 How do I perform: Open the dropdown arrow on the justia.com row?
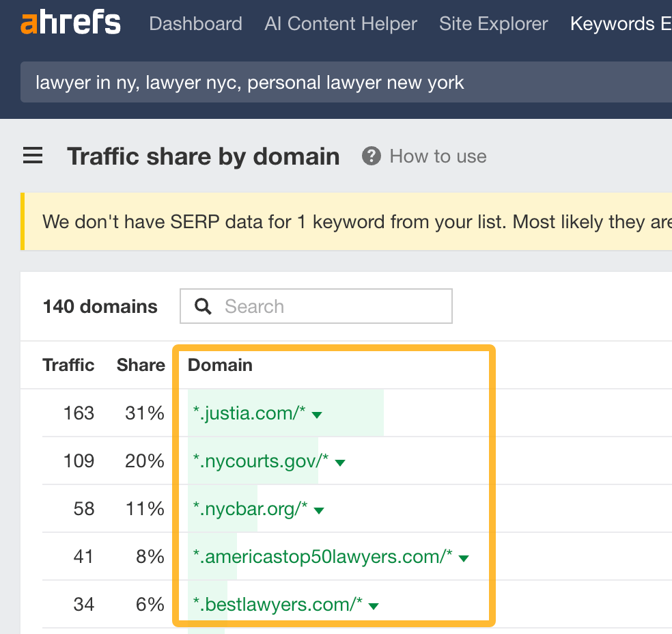click(318, 414)
